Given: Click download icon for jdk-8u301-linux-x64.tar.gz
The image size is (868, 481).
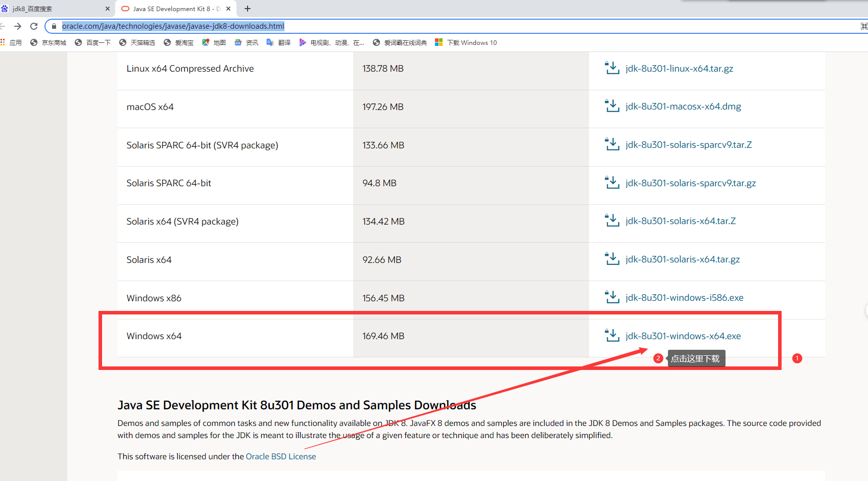Looking at the screenshot, I should [x=612, y=68].
